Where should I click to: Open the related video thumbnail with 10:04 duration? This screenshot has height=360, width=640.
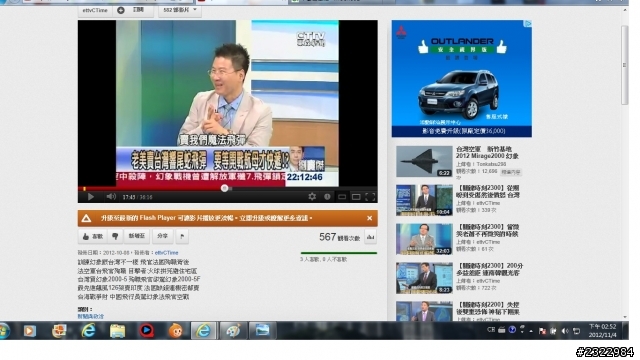(x=424, y=200)
